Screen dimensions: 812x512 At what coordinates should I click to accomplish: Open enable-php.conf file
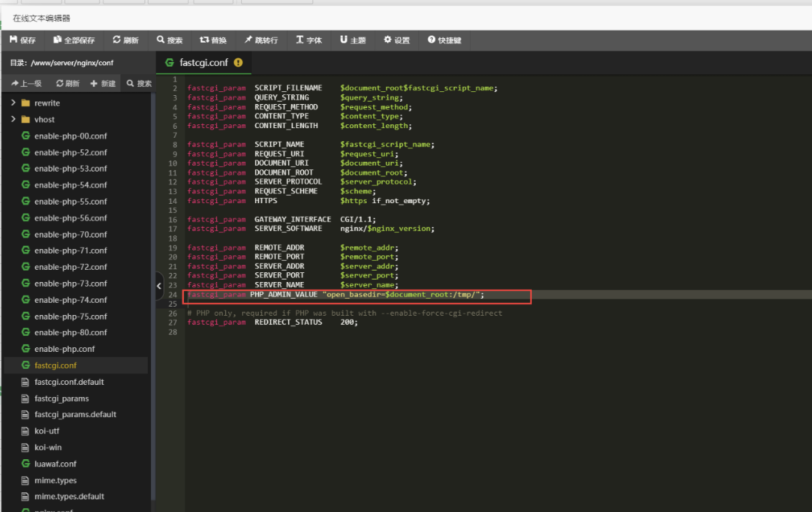[x=64, y=349]
